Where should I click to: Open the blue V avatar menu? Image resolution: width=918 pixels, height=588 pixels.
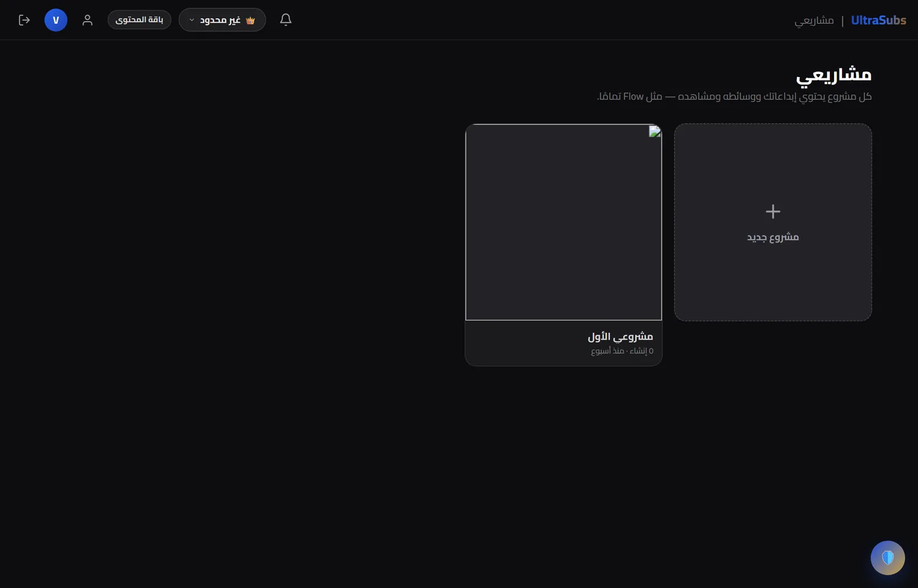[x=56, y=20]
